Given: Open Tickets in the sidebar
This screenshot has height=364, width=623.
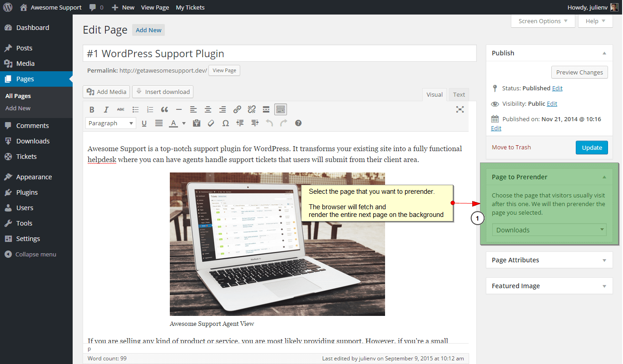Looking at the screenshot, I should [x=36, y=157].
